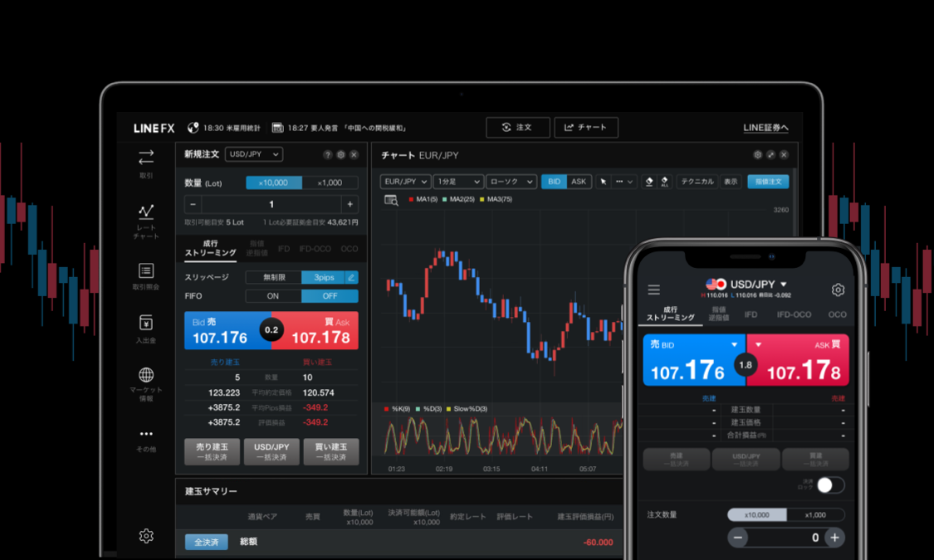934x560 pixels.
Task: Set FIFO to ON
Action: point(273,296)
